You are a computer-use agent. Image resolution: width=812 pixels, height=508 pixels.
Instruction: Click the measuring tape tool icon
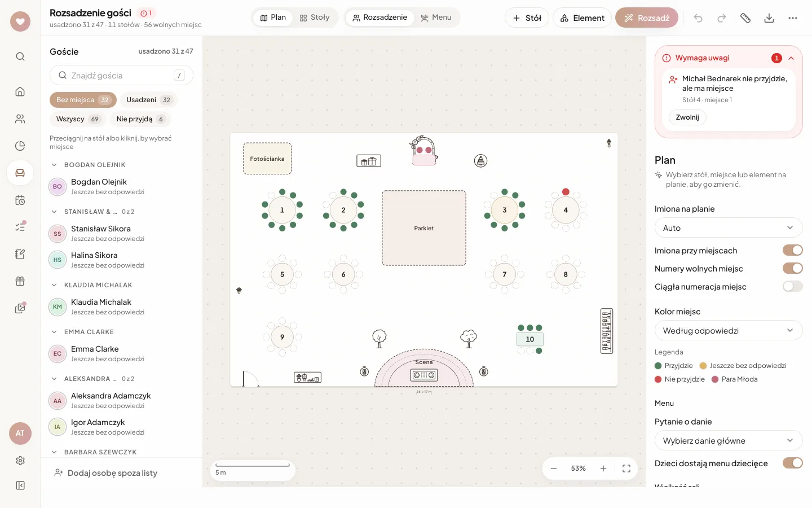(745, 18)
